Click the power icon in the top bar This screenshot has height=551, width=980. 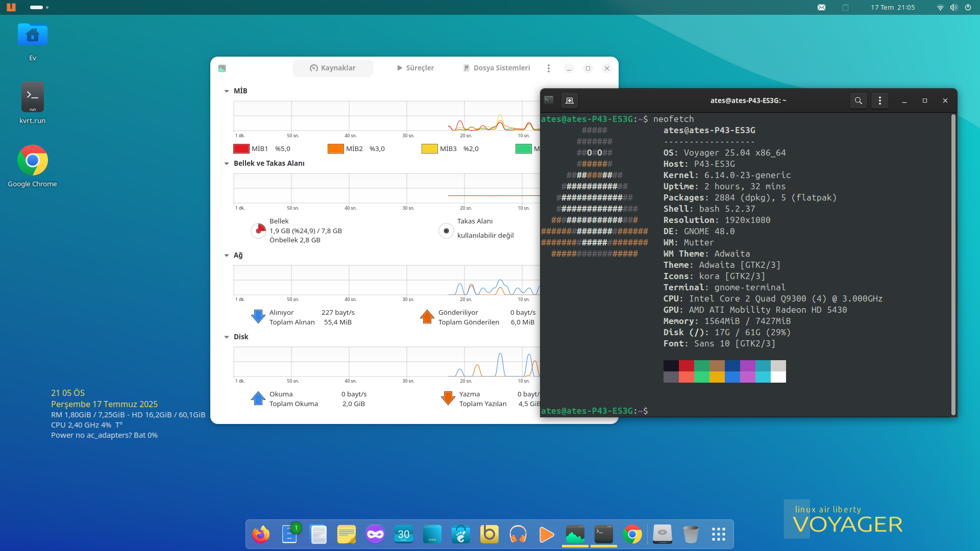click(x=968, y=8)
